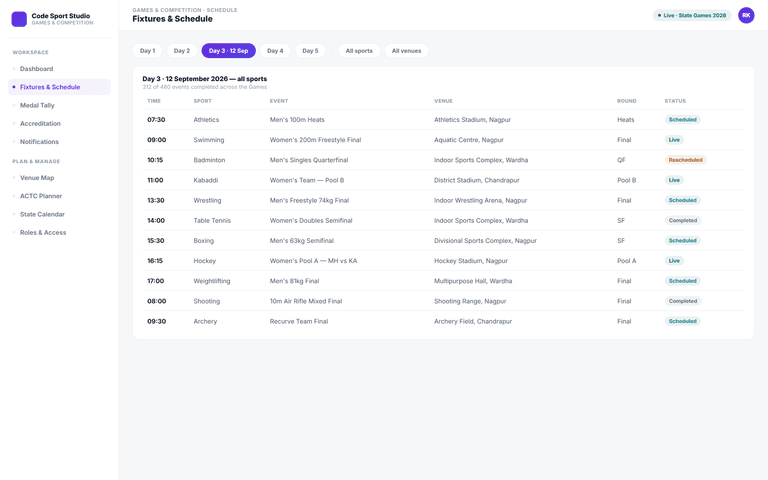Viewport: 768px width, 480px height.
Task: Open Dashboard in the sidebar
Action: pyautogui.click(x=59, y=69)
